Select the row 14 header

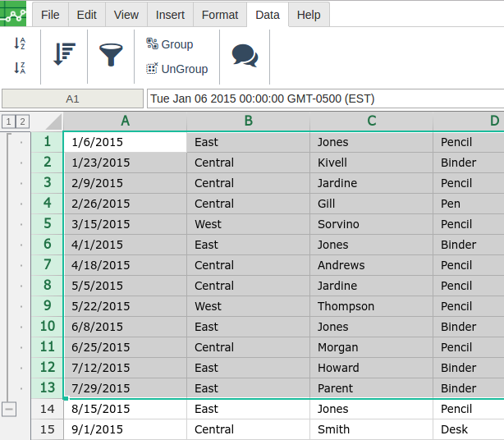tap(47, 409)
